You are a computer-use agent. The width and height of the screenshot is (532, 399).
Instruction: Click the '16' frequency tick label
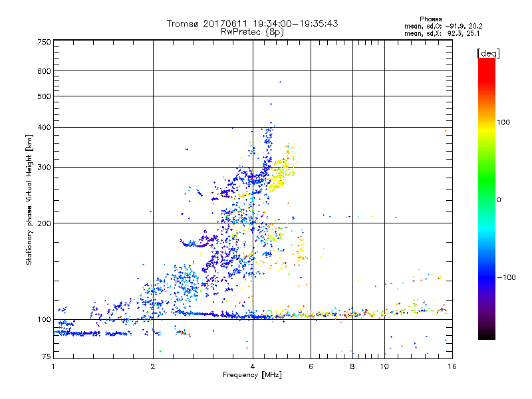click(x=452, y=366)
